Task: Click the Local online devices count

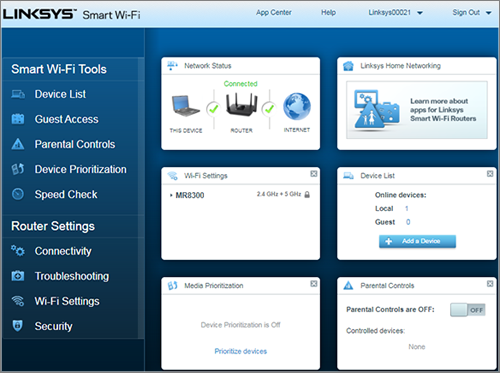Action: (407, 209)
